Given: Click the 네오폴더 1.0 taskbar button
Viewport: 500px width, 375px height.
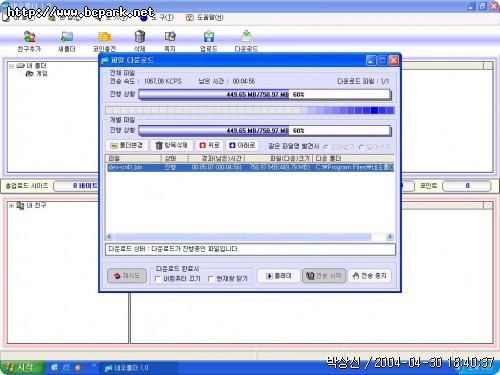Looking at the screenshot, I should [139, 368].
